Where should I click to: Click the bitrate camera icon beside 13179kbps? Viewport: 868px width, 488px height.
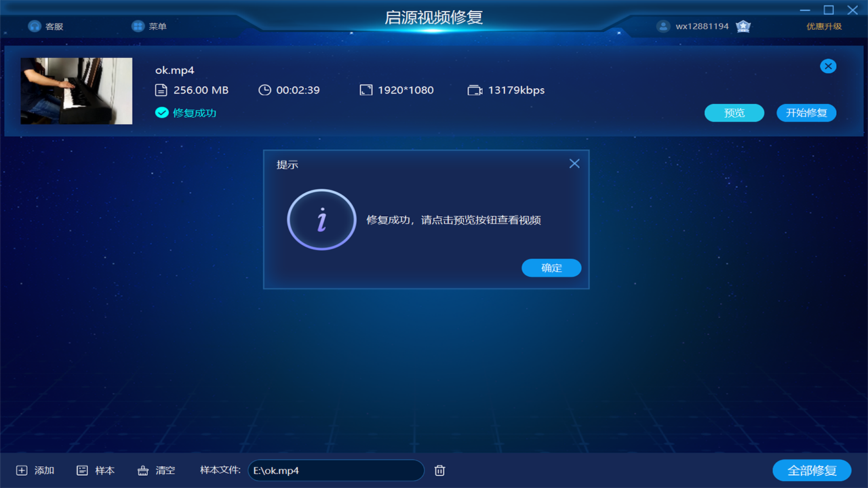pyautogui.click(x=474, y=89)
